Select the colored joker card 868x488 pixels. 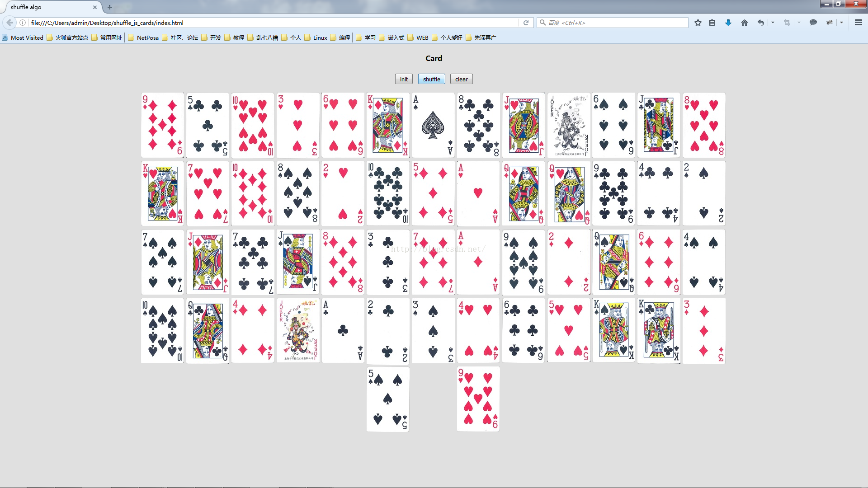coord(298,330)
